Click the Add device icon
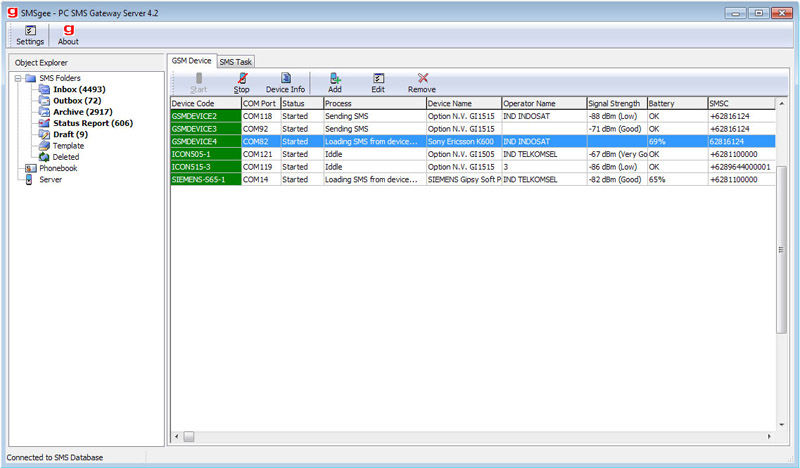The image size is (800, 468). [x=335, y=83]
